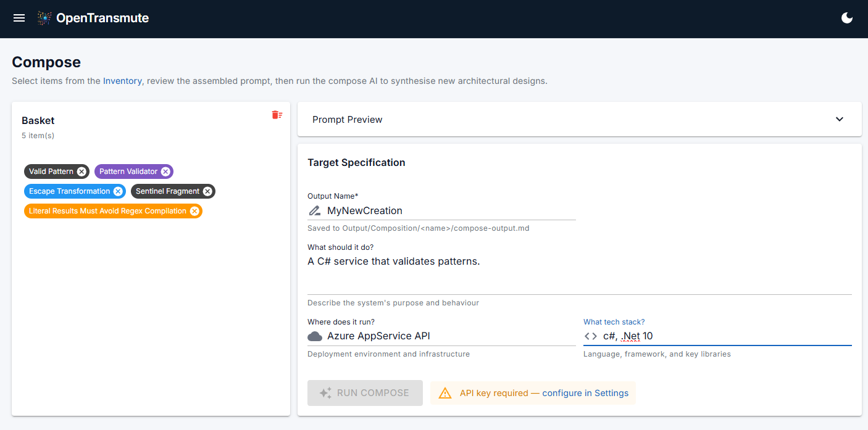Toggle dark mode with moon icon
The width and height of the screenshot is (868, 430).
[x=847, y=19]
